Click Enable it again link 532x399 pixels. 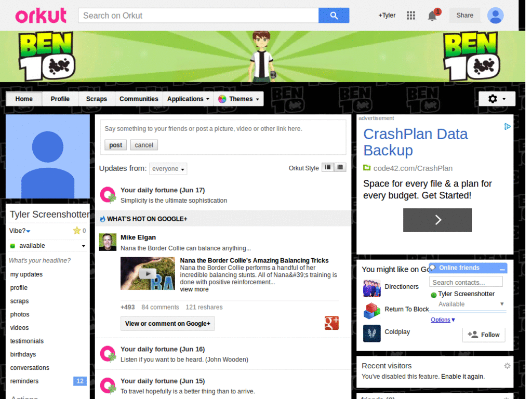tap(463, 377)
